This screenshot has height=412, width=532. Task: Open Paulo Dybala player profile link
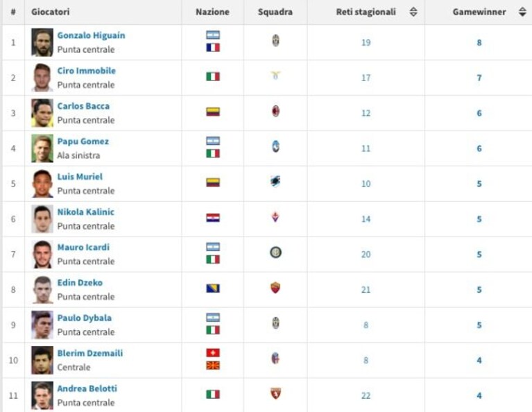click(x=85, y=318)
